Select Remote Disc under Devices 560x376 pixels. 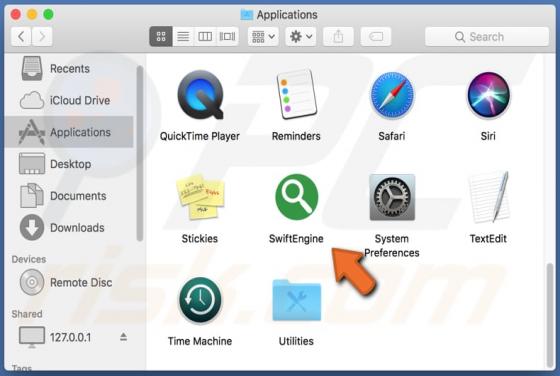coord(69,282)
